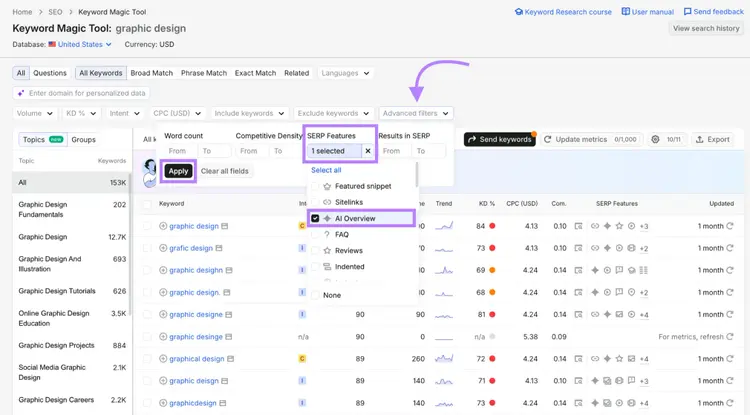Select the Exact Match tab
This screenshot has height=415, width=750.
click(x=255, y=73)
